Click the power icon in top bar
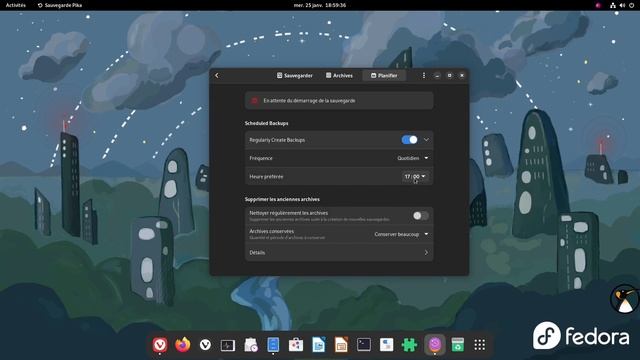The height and width of the screenshot is (360, 640). [x=631, y=5]
